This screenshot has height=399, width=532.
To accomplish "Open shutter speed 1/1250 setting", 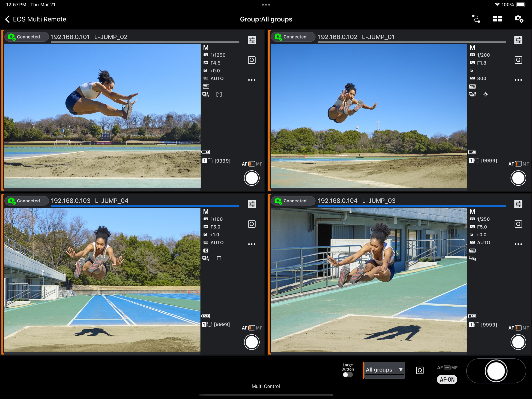I will [x=217, y=55].
